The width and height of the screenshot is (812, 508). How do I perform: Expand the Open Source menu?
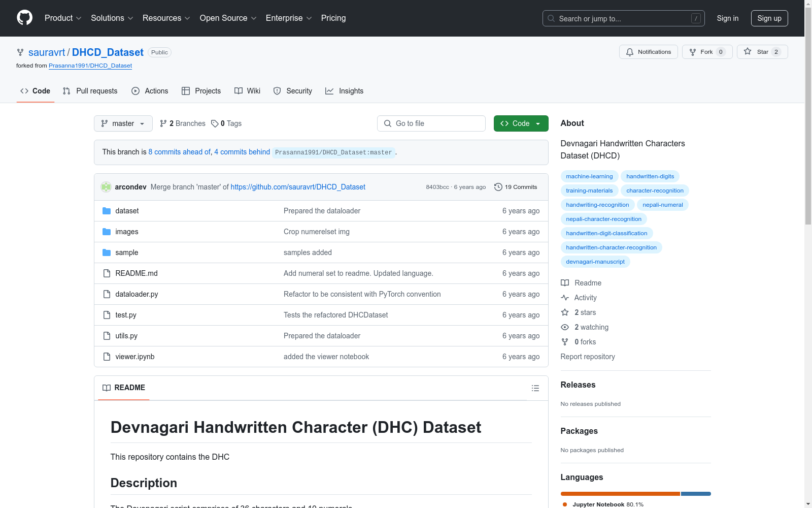coord(228,18)
